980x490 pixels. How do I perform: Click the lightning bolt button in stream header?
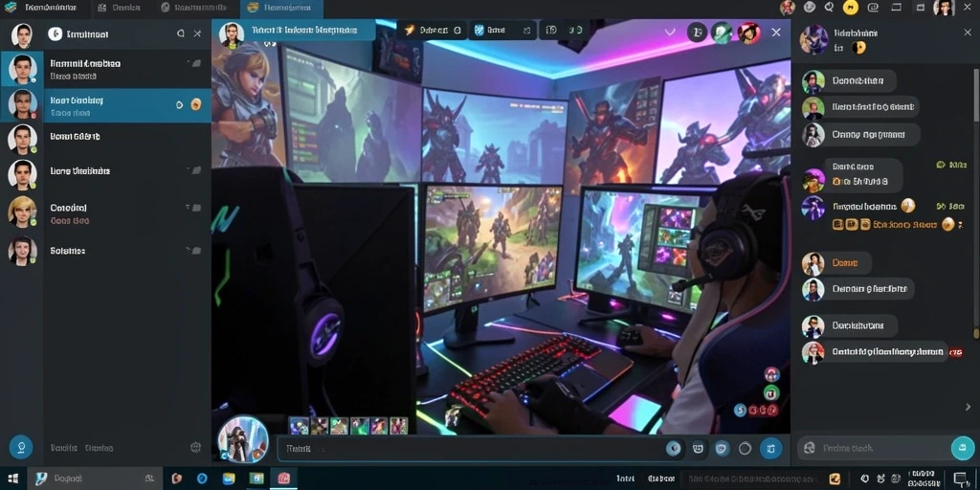432,30
